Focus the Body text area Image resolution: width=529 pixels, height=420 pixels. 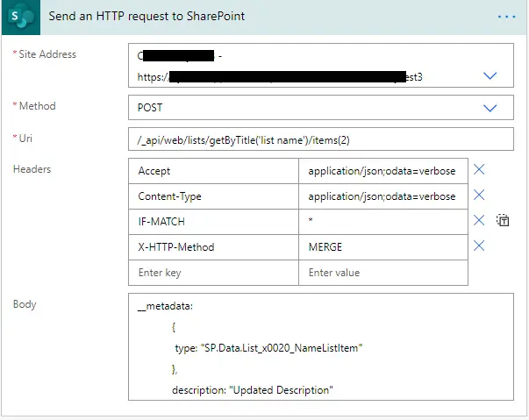coord(321,347)
